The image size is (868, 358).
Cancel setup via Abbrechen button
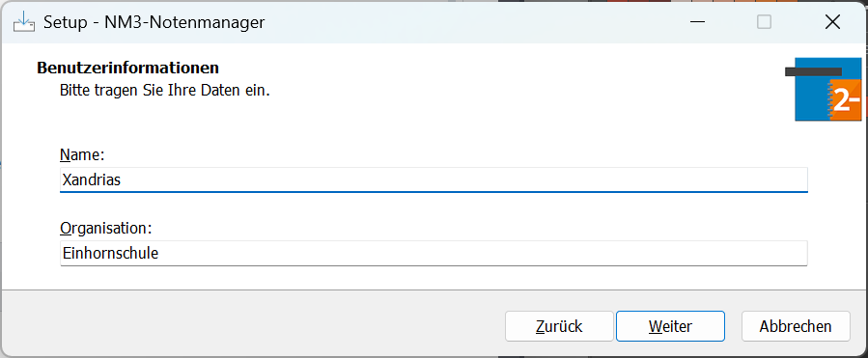point(796,326)
